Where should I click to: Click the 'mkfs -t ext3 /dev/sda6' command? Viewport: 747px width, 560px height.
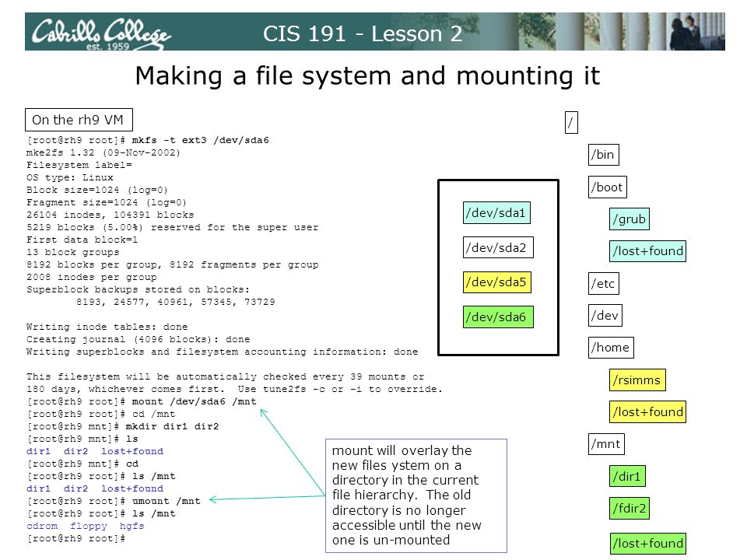[200, 140]
